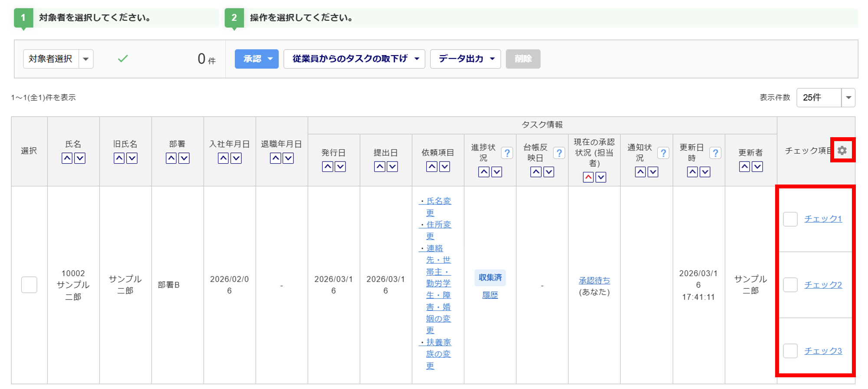Open データ出力 dropdown menu
This screenshot has width=868, height=389.
(465, 59)
